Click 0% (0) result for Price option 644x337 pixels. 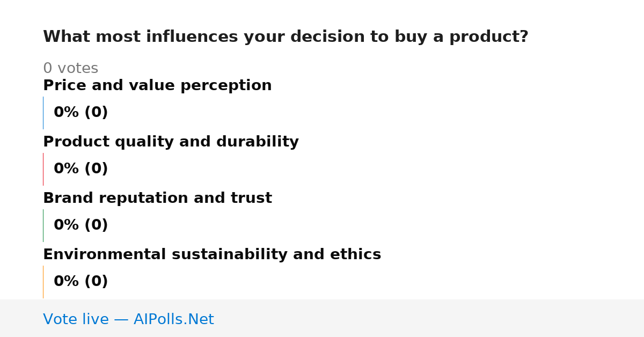[x=80, y=113]
